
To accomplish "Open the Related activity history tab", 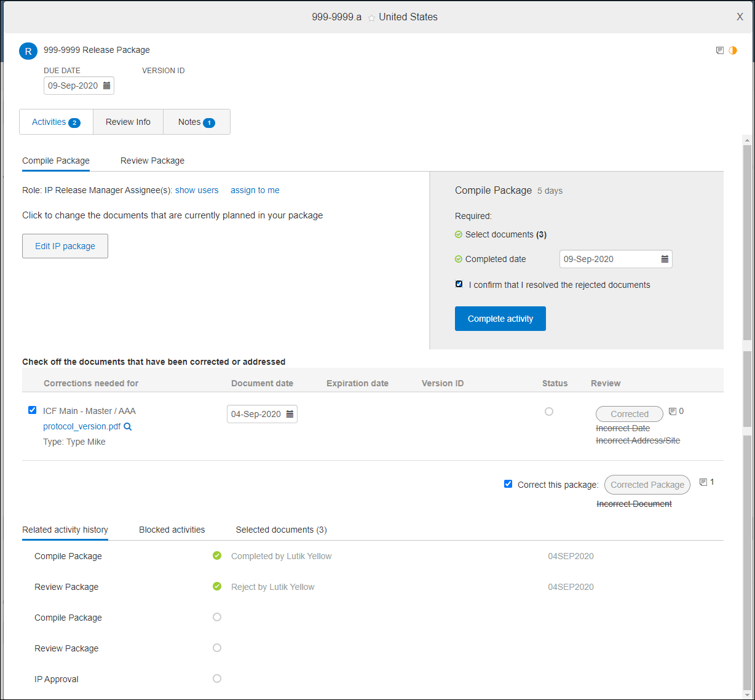I will pyautogui.click(x=65, y=530).
